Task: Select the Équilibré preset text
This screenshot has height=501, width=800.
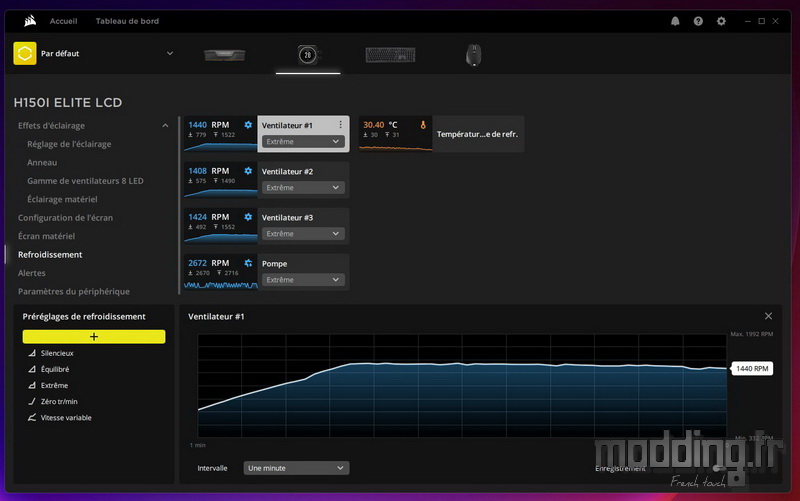Action: [x=55, y=369]
